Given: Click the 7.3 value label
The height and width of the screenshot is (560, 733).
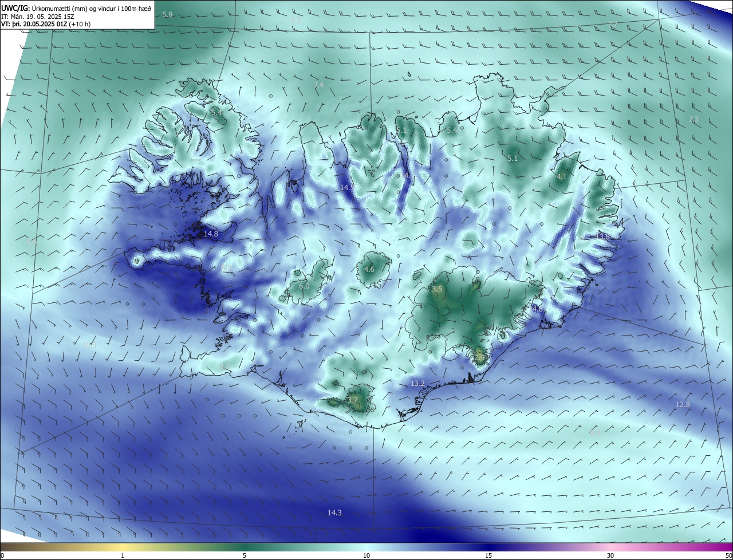Looking at the screenshot, I should [x=693, y=120].
